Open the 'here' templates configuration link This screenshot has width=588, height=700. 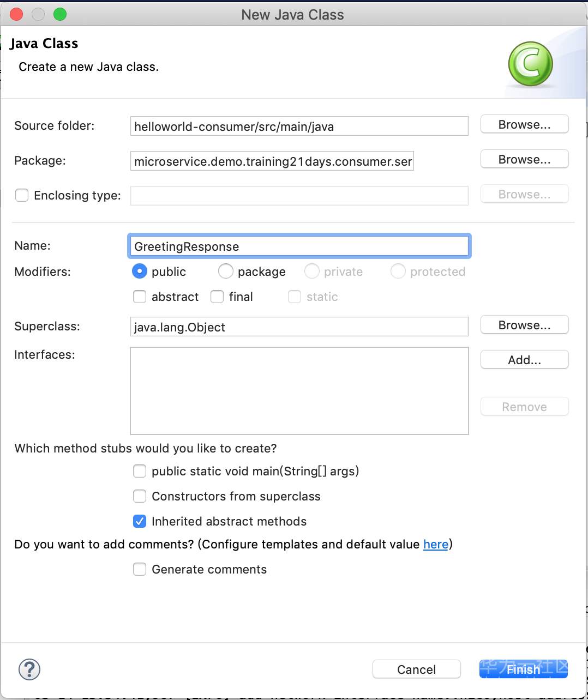pyautogui.click(x=435, y=544)
